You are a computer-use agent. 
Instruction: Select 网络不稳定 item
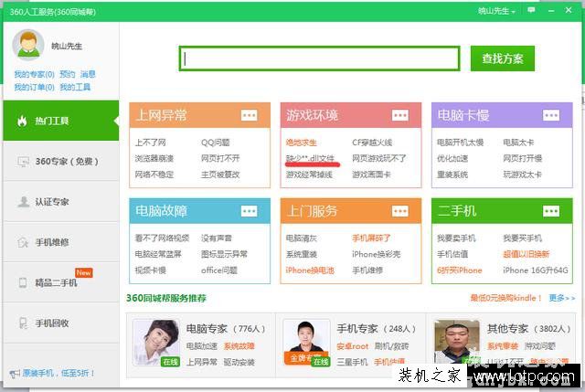[154, 175]
